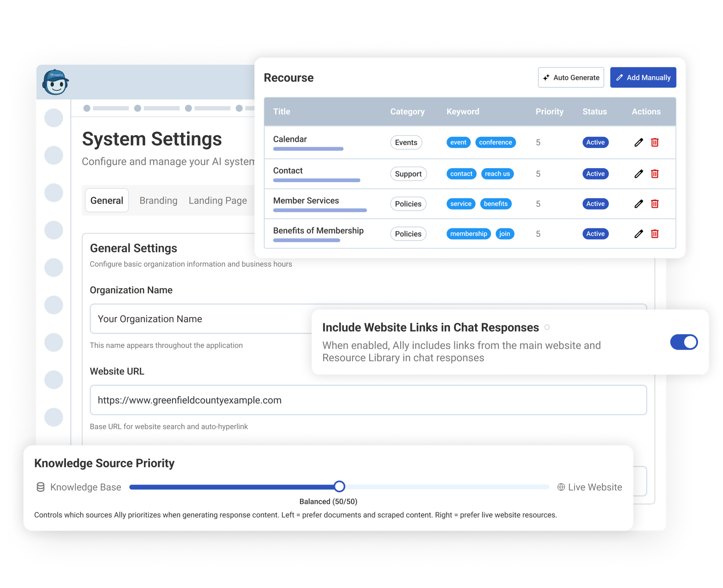Image resolution: width=723 pixels, height=588 pixels.
Task: Open the General settings tab
Action: pyautogui.click(x=107, y=200)
